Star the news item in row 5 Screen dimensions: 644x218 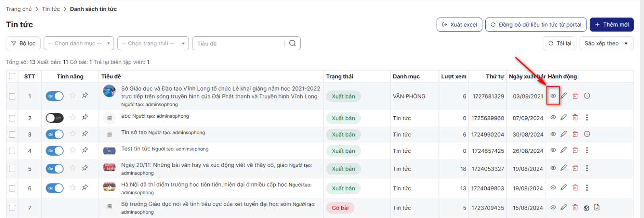(x=72, y=168)
